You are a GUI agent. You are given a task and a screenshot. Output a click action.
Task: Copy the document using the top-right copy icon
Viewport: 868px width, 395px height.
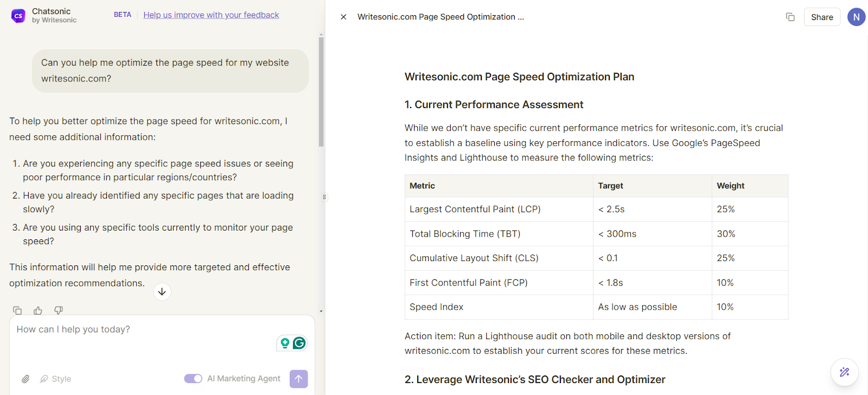point(790,17)
